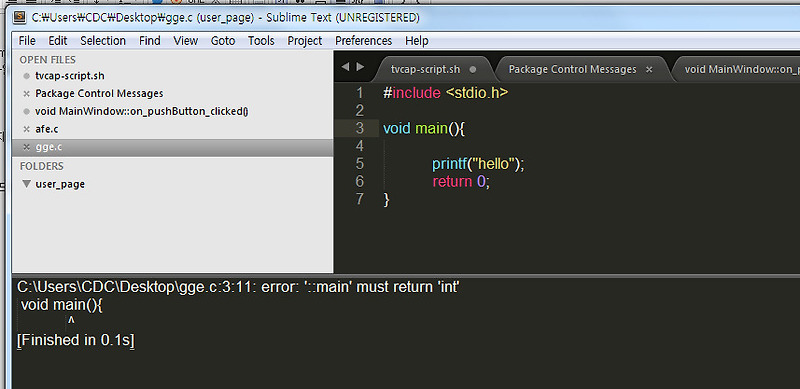The width and height of the screenshot is (800, 389).
Task: Click line number 4 in the gutter
Action: coord(360,146)
